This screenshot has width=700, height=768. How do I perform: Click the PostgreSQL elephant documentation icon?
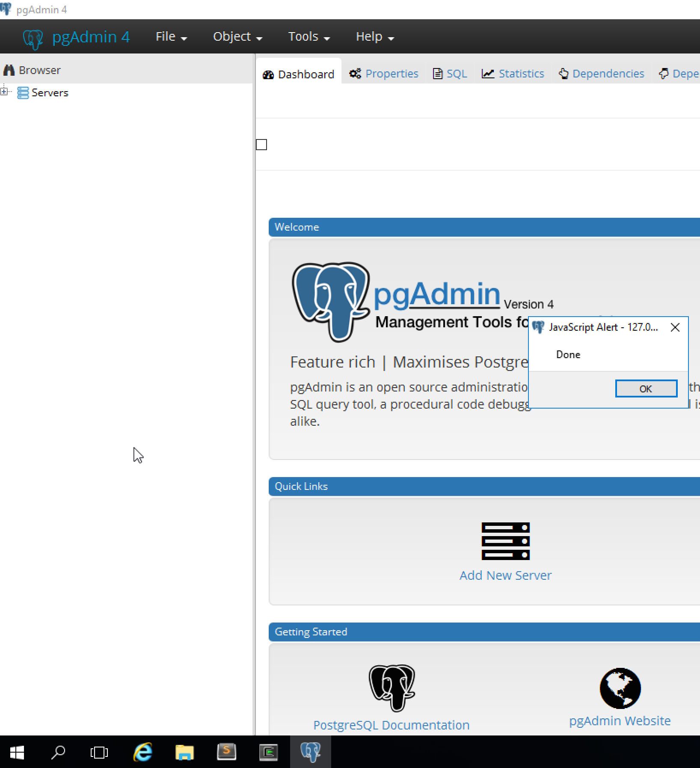(x=392, y=688)
